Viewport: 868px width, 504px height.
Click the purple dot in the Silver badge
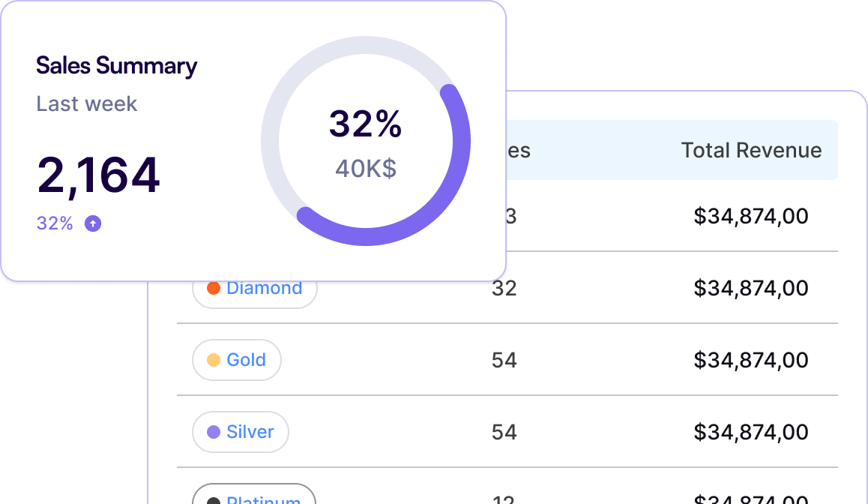[x=213, y=432]
